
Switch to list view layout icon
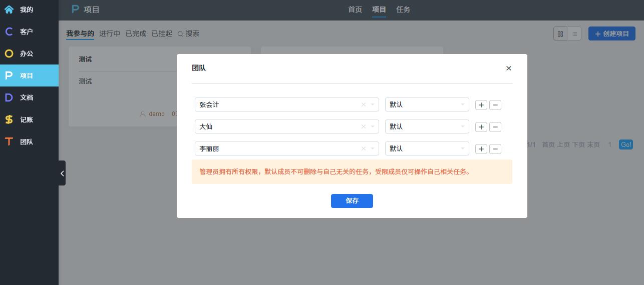pos(574,34)
